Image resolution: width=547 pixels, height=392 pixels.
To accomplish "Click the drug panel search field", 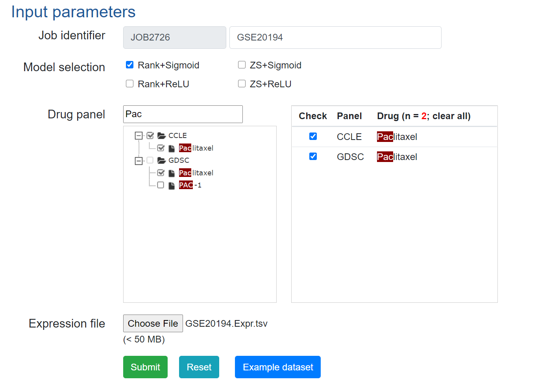I will [183, 114].
